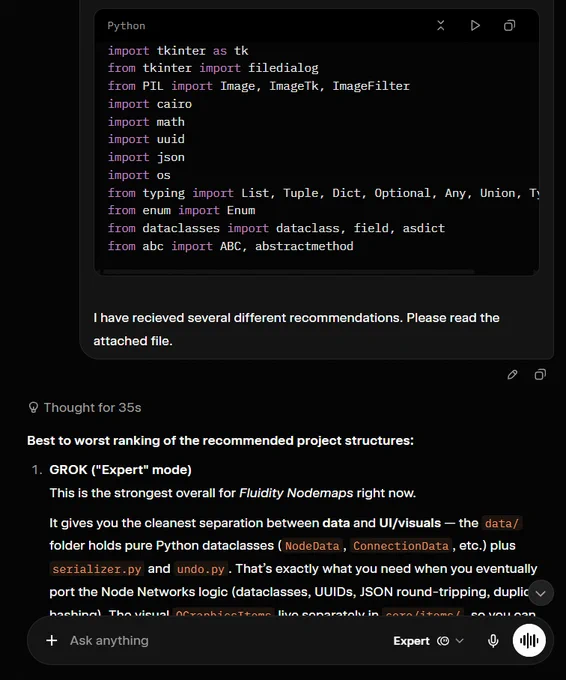Run the Python code snippet
566x680 pixels.
point(475,26)
